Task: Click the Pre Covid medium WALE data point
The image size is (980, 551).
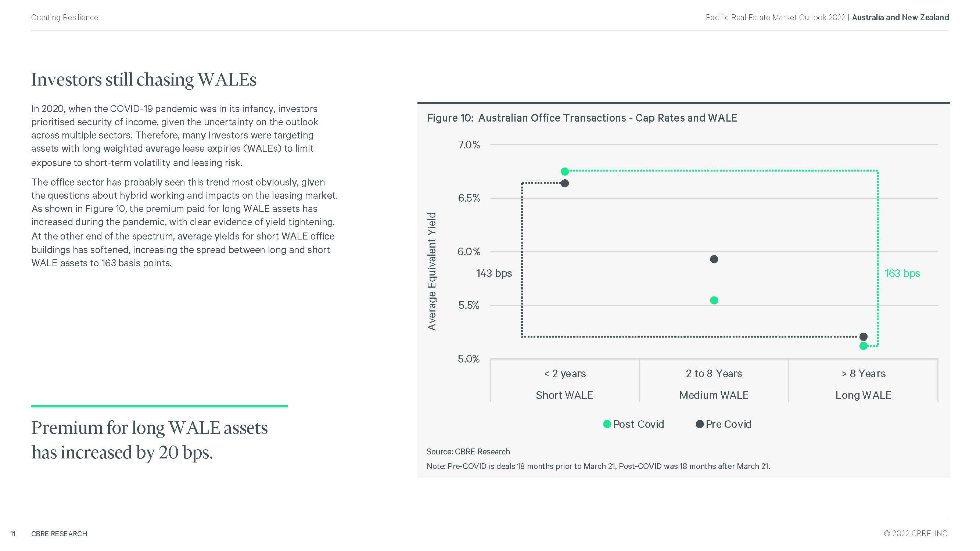Action: coord(714,259)
